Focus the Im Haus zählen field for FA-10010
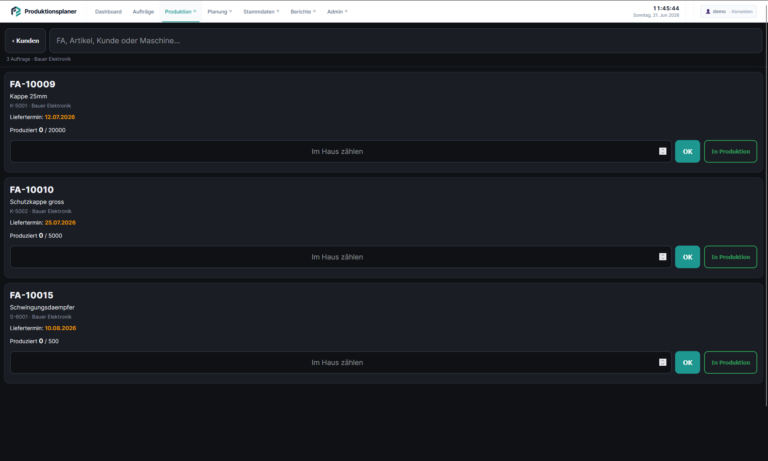The image size is (768, 461). point(340,257)
